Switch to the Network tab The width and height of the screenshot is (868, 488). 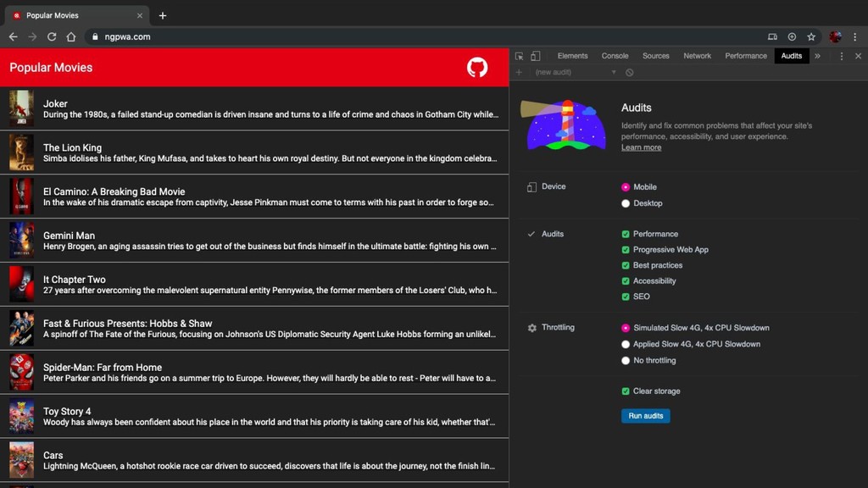point(697,56)
